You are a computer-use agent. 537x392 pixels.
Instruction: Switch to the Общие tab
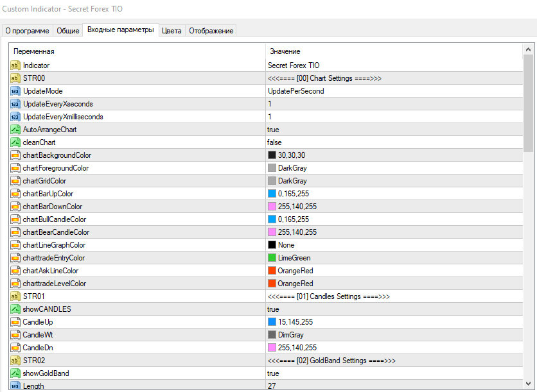click(68, 31)
